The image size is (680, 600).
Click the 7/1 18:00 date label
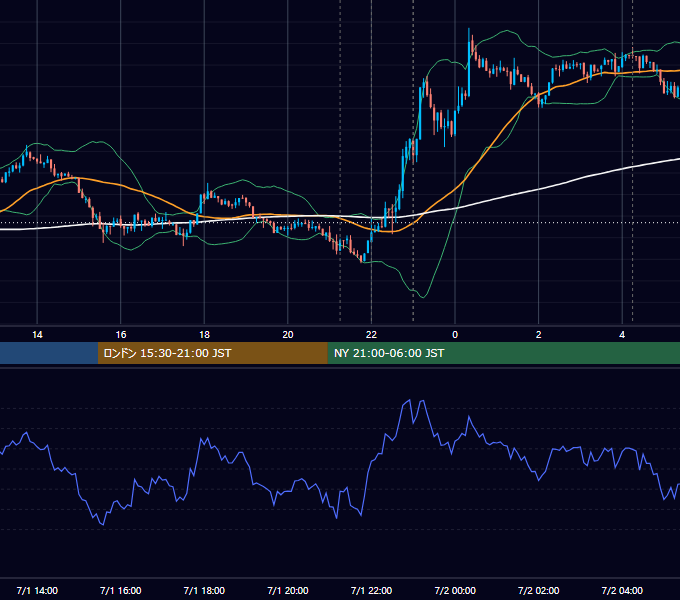click(204, 590)
